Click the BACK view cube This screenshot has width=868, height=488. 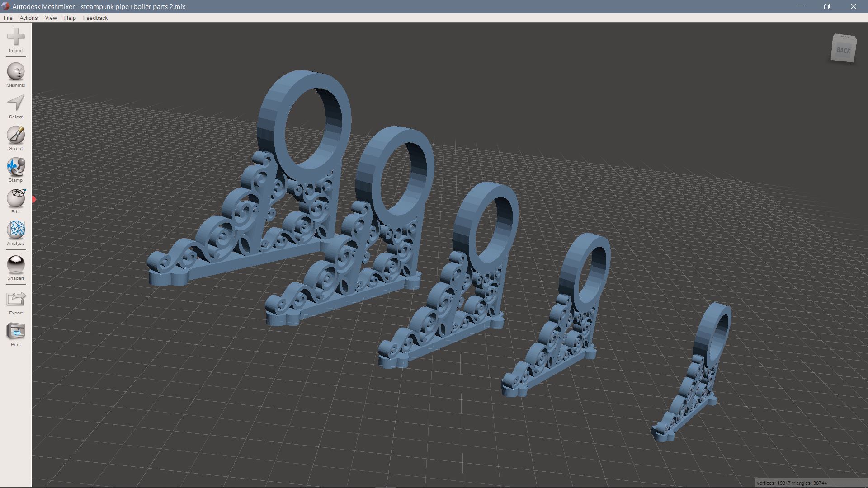coord(844,48)
